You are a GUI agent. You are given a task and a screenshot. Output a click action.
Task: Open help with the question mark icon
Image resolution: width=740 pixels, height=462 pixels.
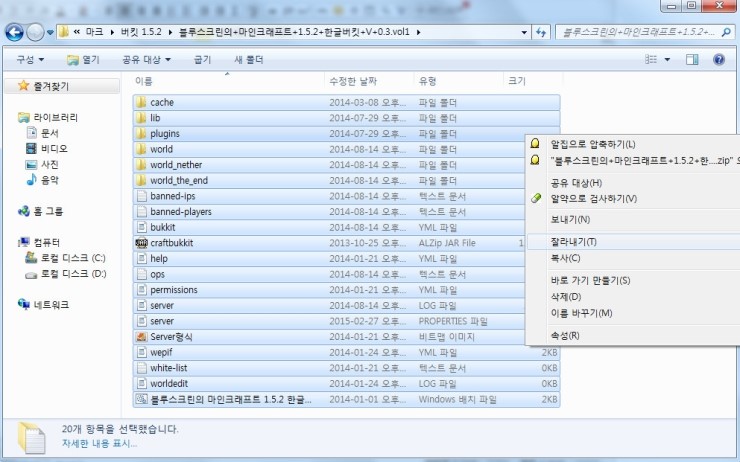719,59
